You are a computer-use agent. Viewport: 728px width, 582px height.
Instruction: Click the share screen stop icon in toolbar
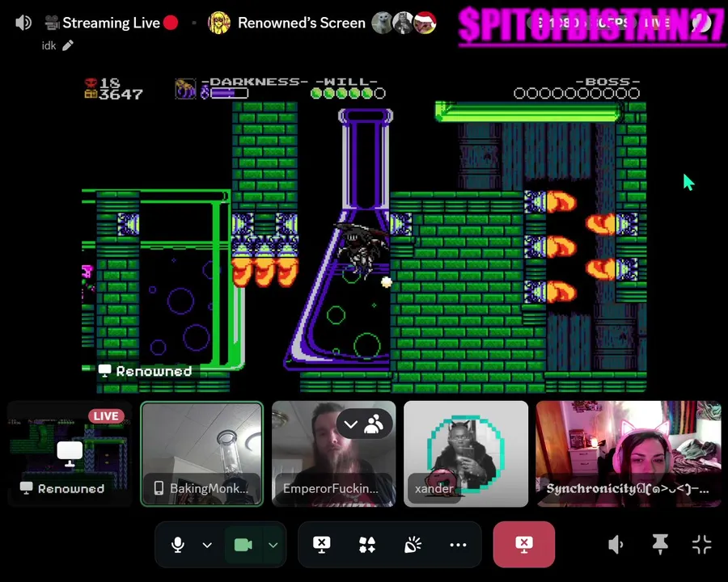[x=321, y=545]
